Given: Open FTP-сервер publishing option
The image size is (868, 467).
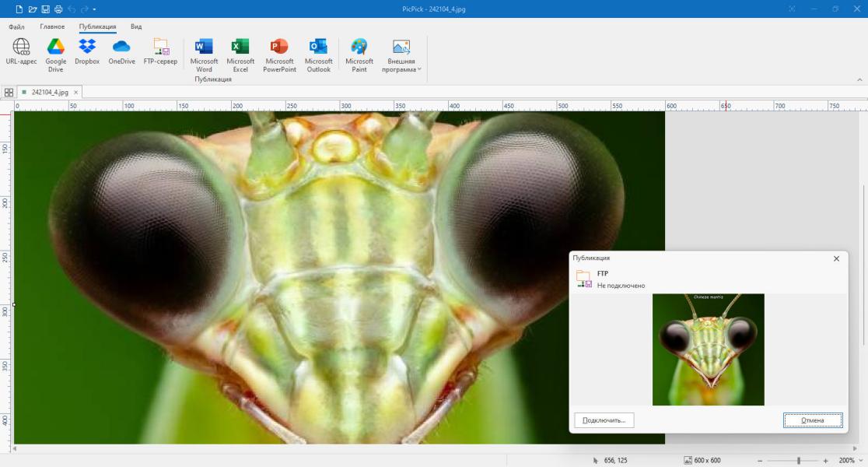Looking at the screenshot, I should (x=160, y=52).
